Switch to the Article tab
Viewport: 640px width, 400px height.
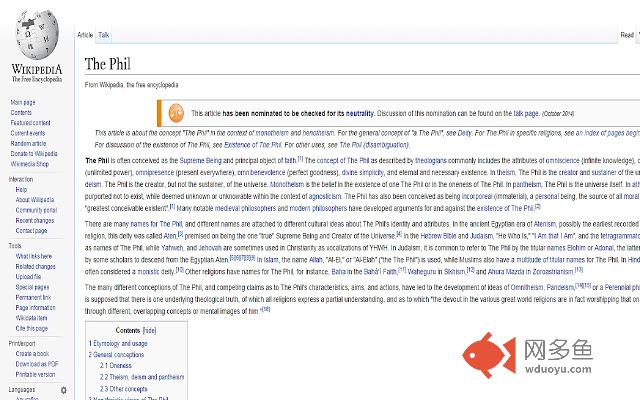point(85,35)
